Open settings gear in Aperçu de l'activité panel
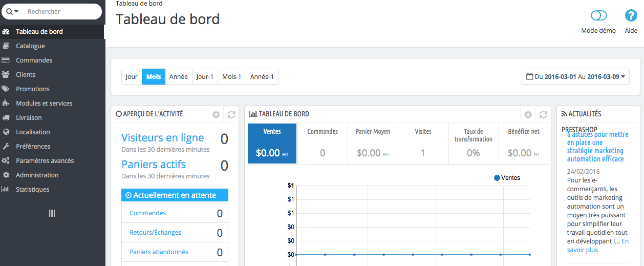The width and height of the screenshot is (644, 266). (216, 114)
